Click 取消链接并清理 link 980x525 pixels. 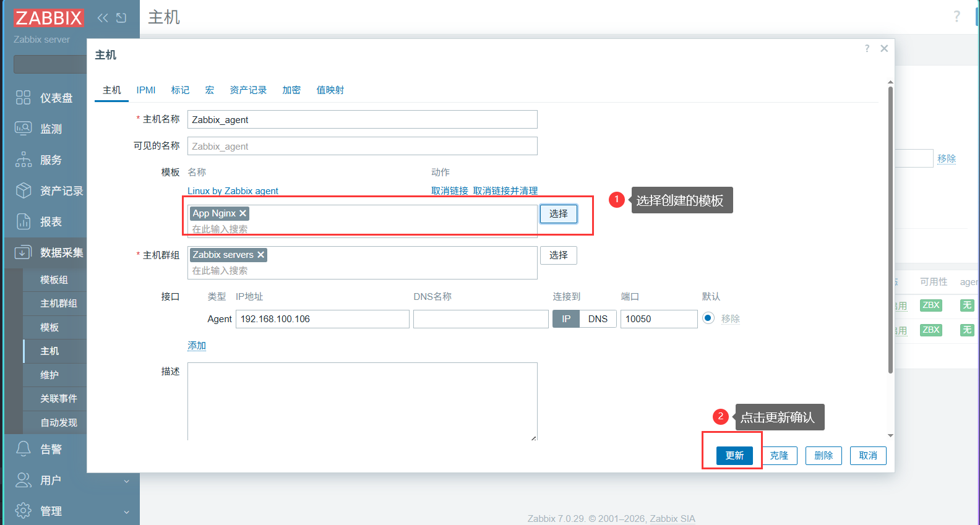tap(505, 191)
